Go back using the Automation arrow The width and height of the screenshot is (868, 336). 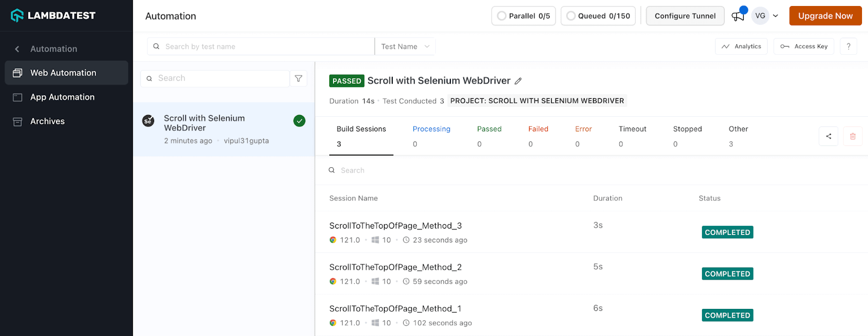tap(17, 49)
